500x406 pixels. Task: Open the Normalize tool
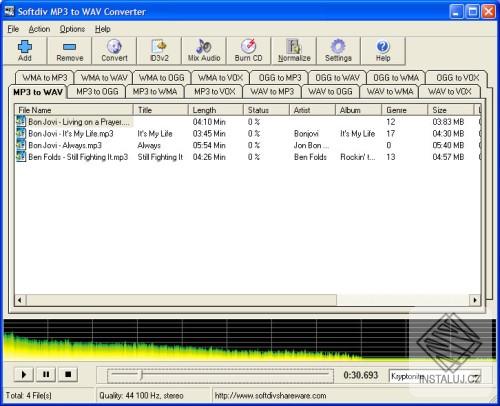[x=294, y=50]
